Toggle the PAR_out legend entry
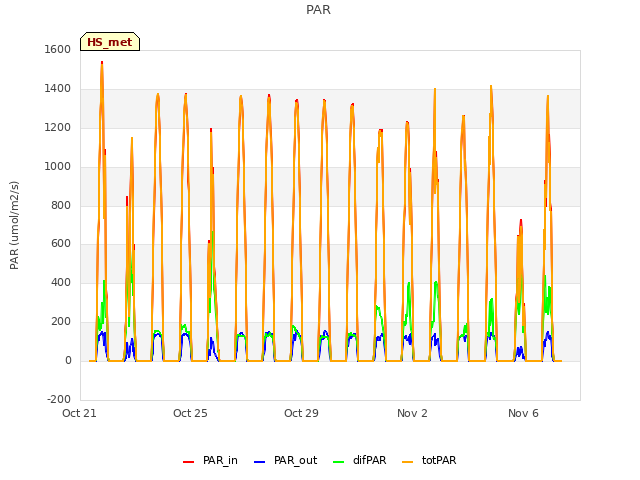The image size is (640, 480). click(x=285, y=460)
